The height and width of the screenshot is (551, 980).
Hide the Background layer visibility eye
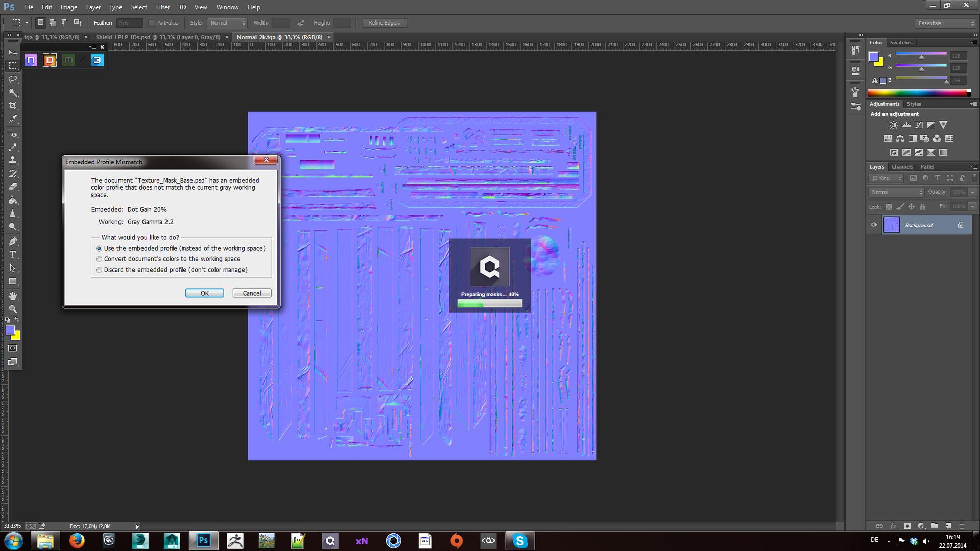pyautogui.click(x=874, y=225)
